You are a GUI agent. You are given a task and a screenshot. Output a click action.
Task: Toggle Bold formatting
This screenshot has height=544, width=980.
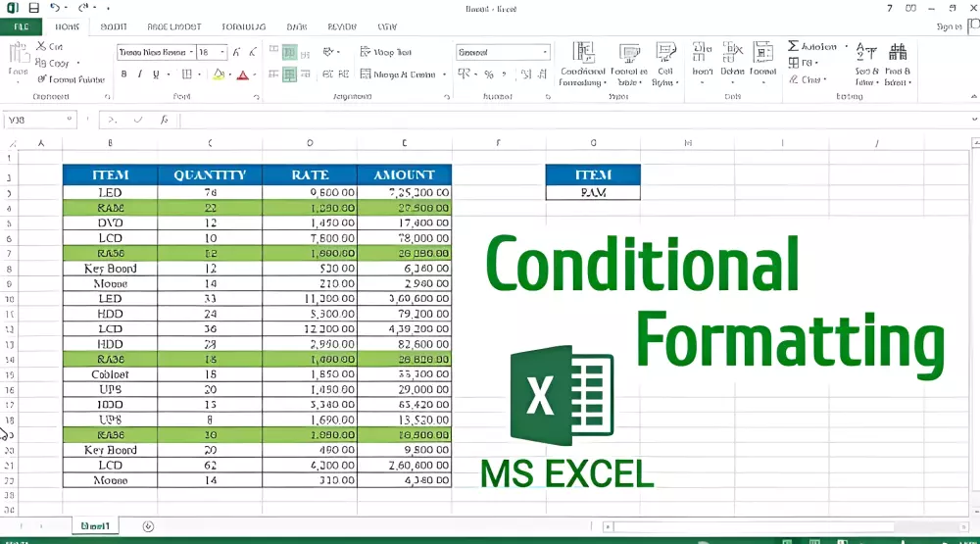(123, 74)
